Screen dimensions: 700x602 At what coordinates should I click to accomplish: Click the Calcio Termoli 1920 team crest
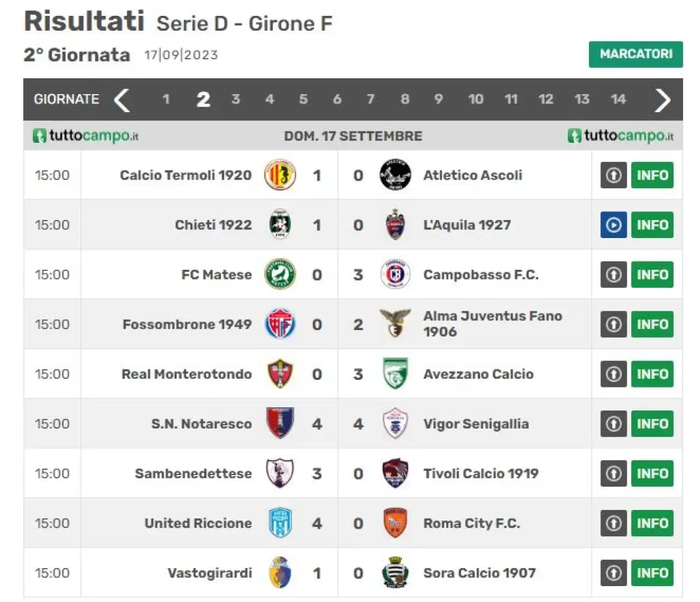point(280,175)
